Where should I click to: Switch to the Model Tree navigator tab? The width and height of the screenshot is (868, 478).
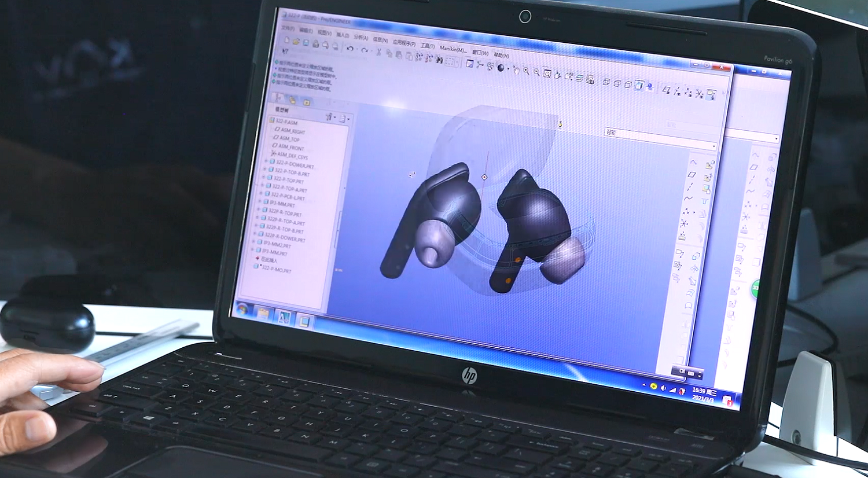[278, 97]
